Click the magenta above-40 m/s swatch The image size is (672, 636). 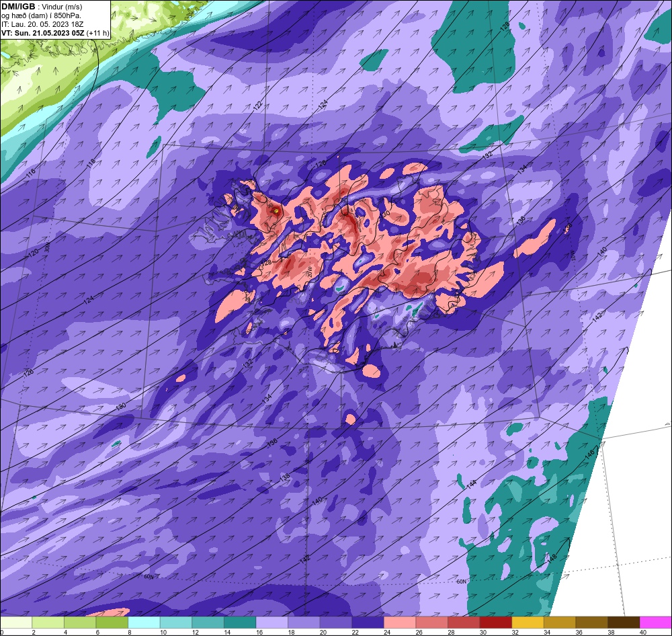(655, 623)
